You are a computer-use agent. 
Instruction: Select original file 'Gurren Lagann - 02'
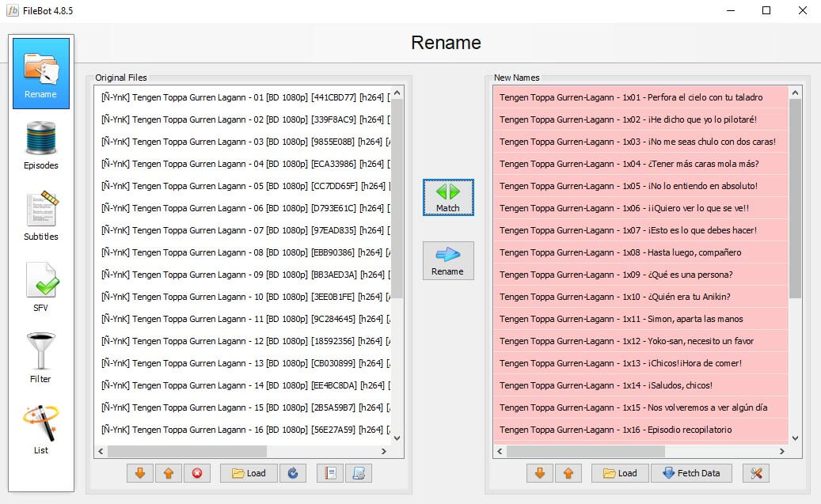(x=242, y=119)
